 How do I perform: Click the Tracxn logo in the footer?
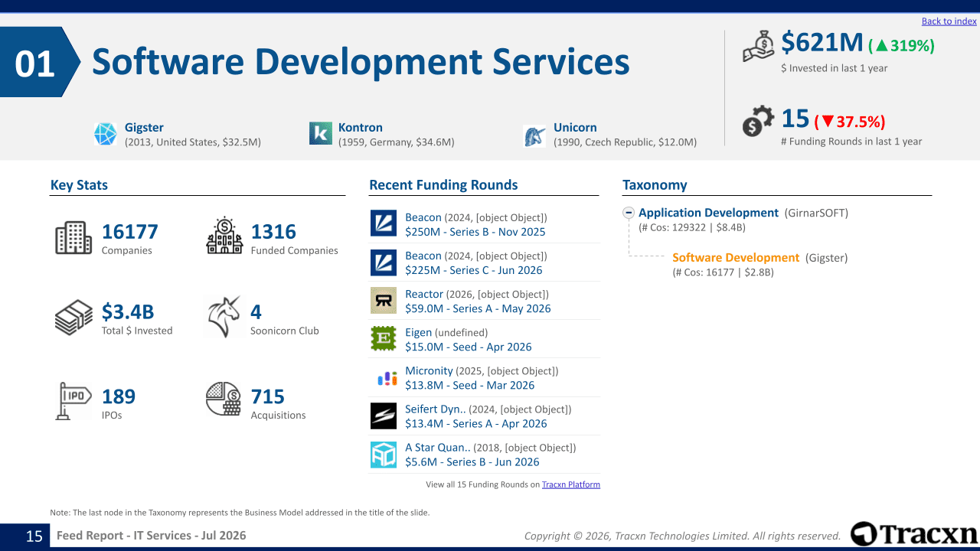click(914, 534)
